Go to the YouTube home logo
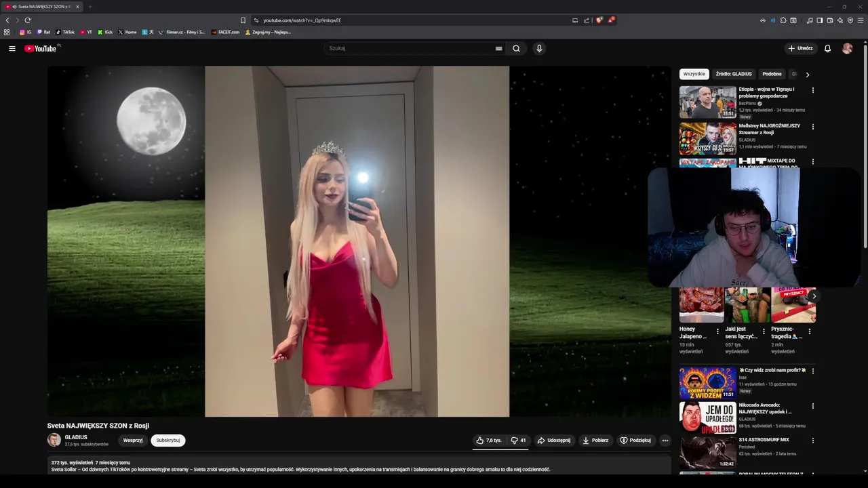 click(x=41, y=48)
